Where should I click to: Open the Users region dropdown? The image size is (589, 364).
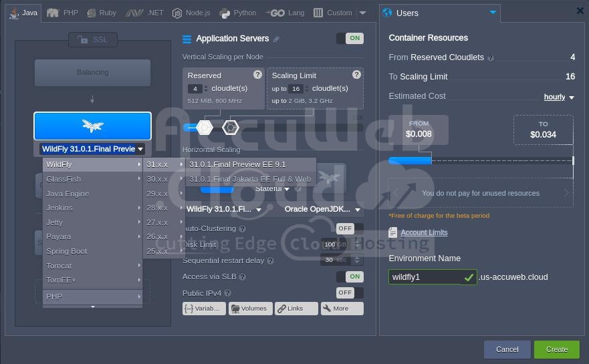pyautogui.click(x=439, y=13)
